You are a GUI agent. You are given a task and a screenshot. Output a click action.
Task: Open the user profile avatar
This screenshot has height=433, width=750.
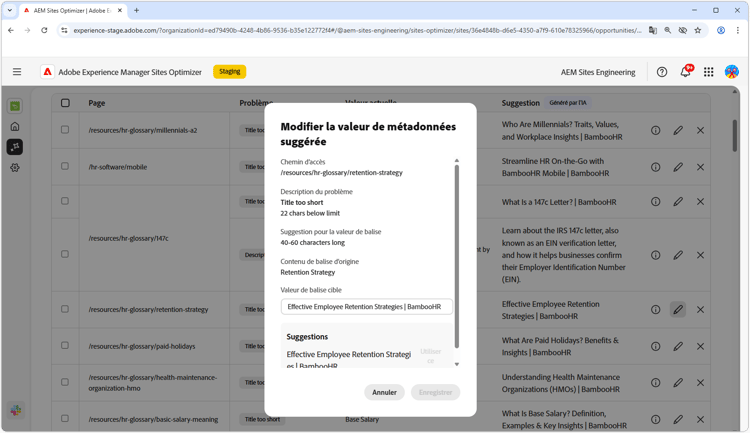tap(731, 72)
